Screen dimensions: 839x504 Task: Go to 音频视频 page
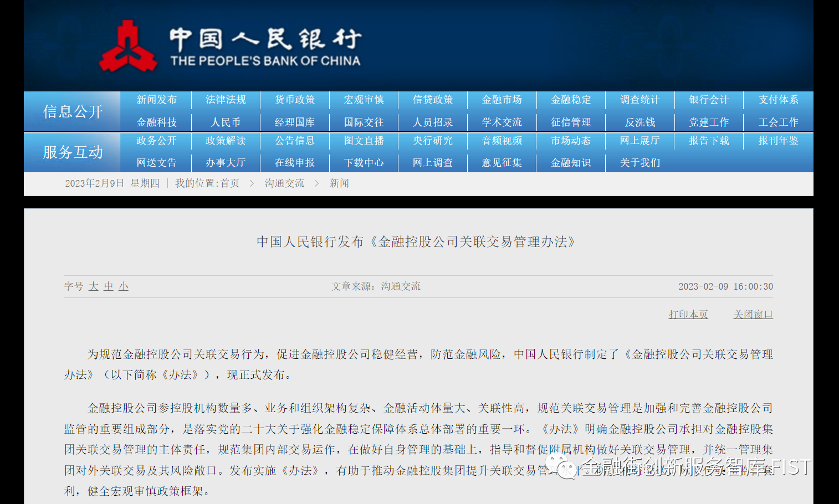502,141
